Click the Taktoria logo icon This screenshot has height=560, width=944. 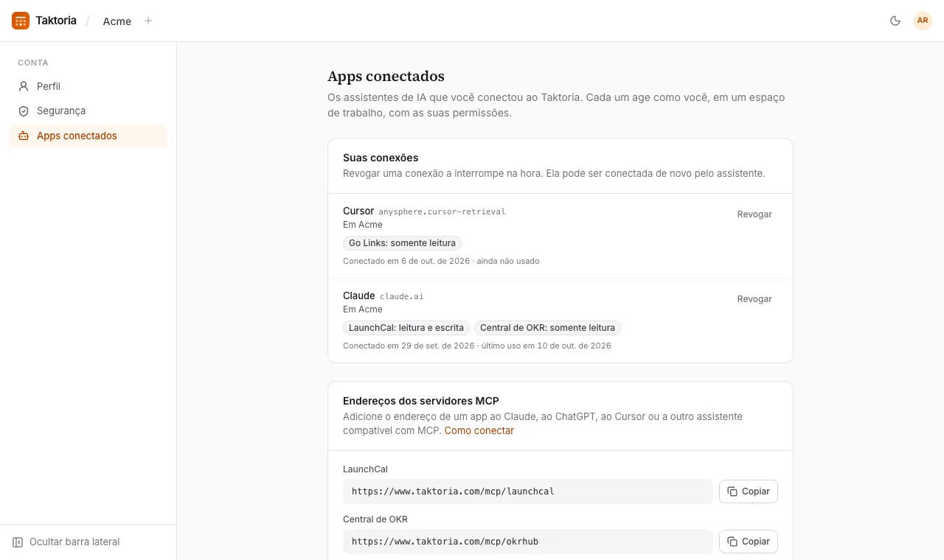(x=21, y=21)
